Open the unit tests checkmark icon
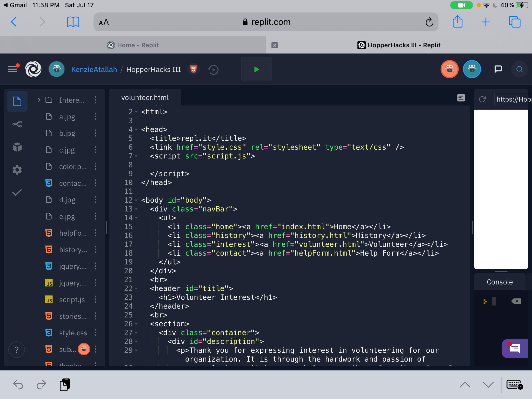532x399 pixels. point(17,192)
